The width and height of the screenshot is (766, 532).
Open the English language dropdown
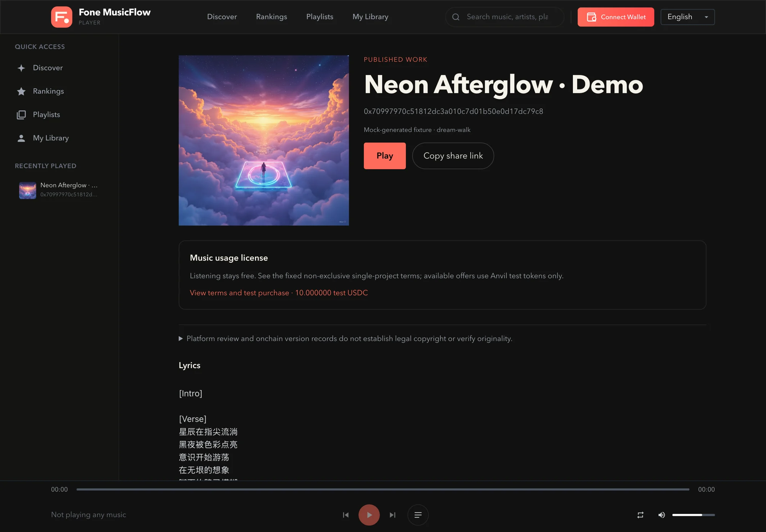(x=687, y=17)
